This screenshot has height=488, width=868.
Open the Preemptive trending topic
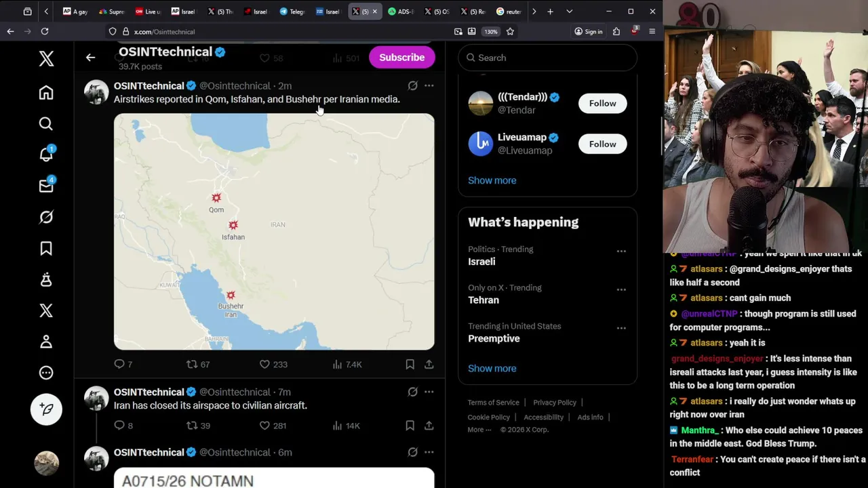494,339
